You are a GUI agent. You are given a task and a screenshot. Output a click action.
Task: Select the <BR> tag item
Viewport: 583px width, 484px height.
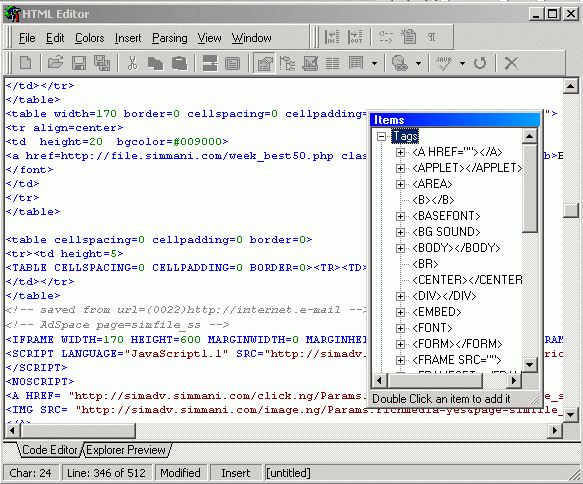[425, 264]
